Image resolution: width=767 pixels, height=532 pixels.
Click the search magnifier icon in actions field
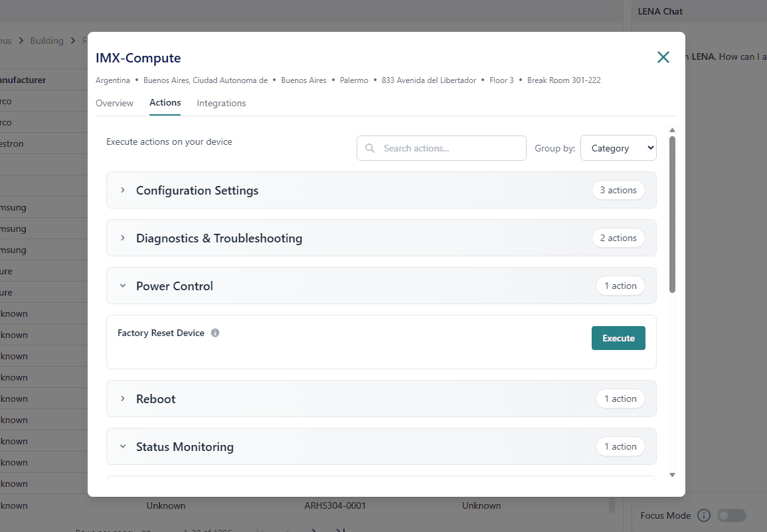pos(370,148)
